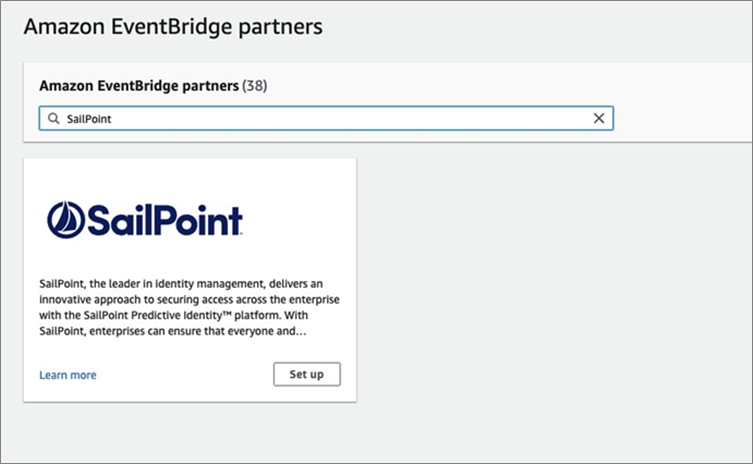Viewport: 753px width, 464px height.
Task: Click the large "Amazon EventBridge partners" page title
Action: 173,26
